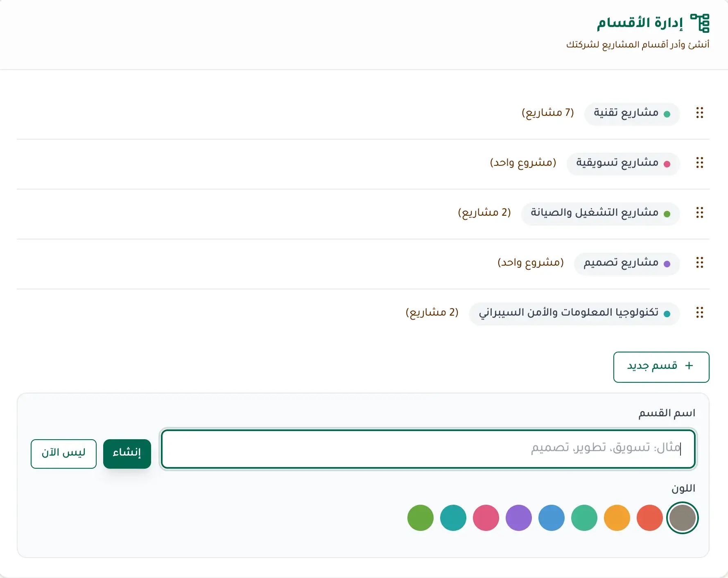Grab the drag handle for تكنولوجيا المعلومات والأمن السيبراني

click(700, 313)
